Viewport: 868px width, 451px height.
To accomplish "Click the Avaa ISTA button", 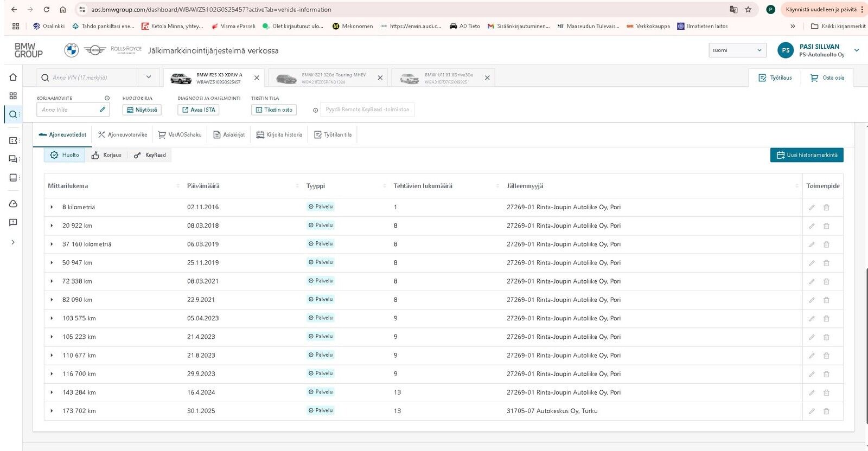I will pyautogui.click(x=199, y=109).
